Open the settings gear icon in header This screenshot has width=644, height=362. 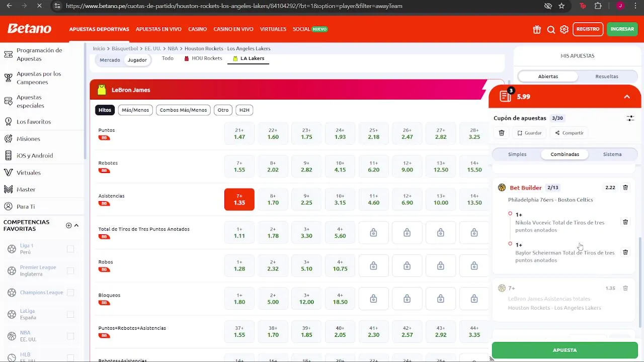click(x=564, y=29)
